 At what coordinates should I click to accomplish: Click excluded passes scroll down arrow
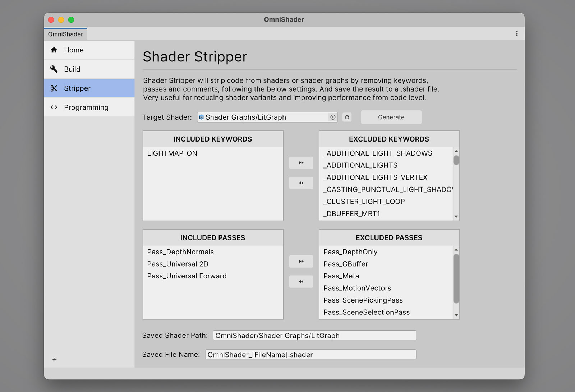tap(456, 315)
